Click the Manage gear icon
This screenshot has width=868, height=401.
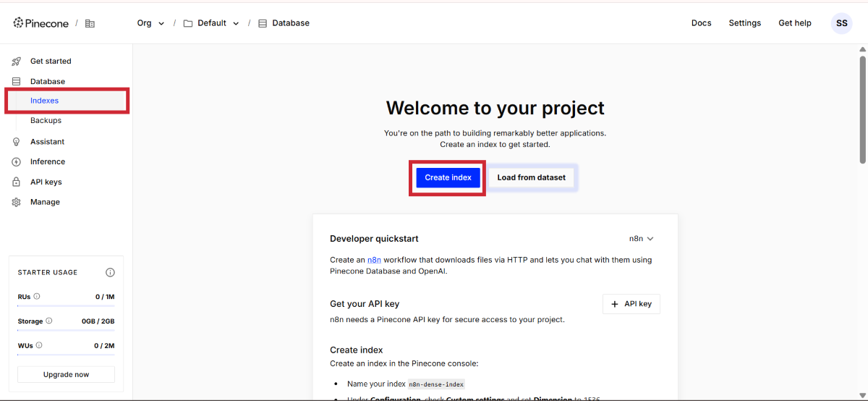coord(16,203)
